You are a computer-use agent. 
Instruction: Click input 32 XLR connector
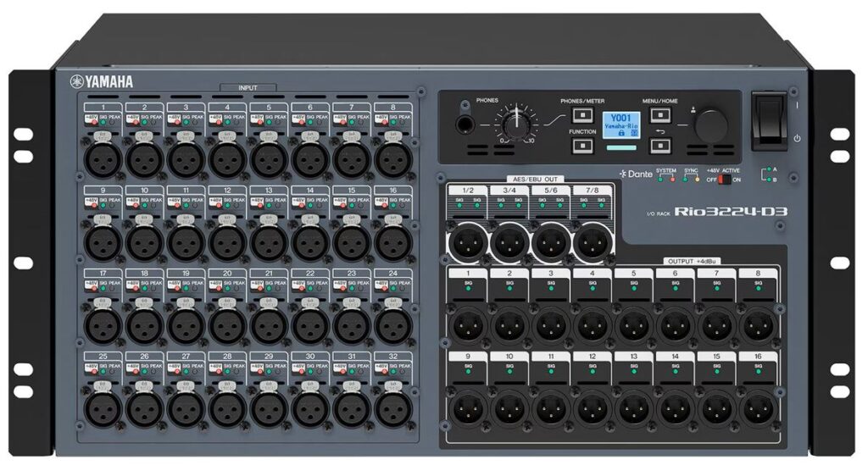coord(393,408)
